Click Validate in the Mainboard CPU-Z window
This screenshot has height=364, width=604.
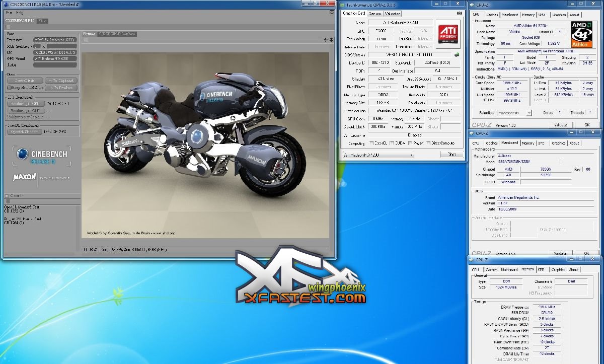(x=560, y=254)
